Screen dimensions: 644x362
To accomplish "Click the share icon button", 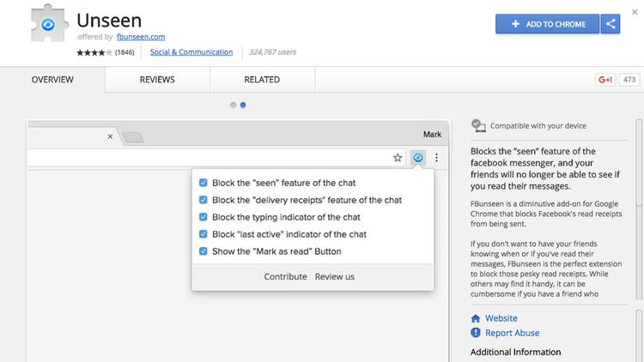I will click(x=611, y=24).
